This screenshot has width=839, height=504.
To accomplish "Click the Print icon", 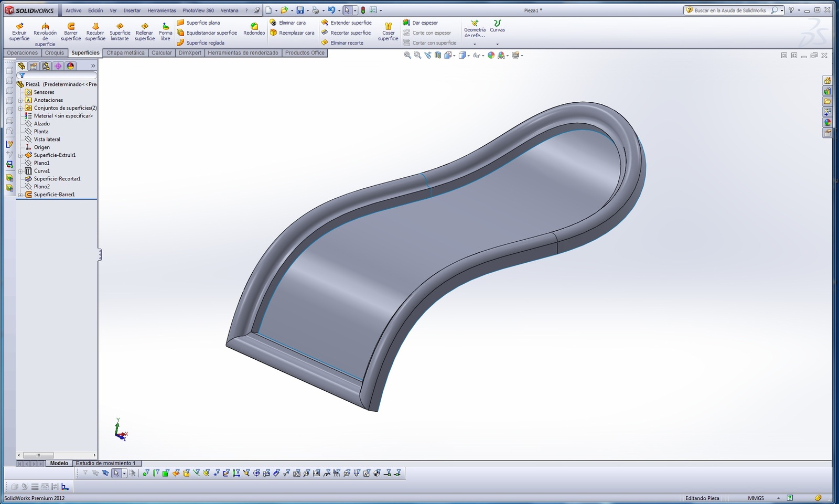I will click(316, 10).
